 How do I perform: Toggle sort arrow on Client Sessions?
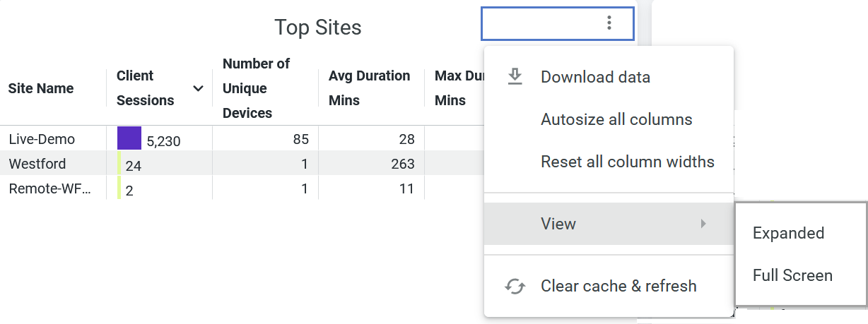tap(199, 88)
